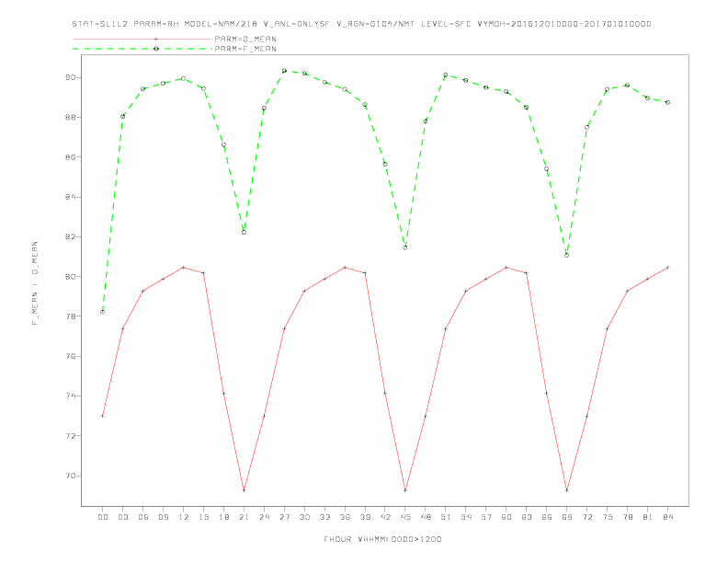Image resolution: width=728 pixels, height=563 pixels.
Task: Select the chart title starting STAT=SL1L2
Action: [361, 24]
